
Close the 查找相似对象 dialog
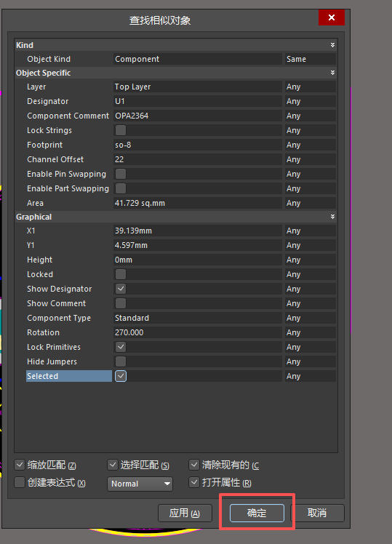pyautogui.click(x=332, y=17)
